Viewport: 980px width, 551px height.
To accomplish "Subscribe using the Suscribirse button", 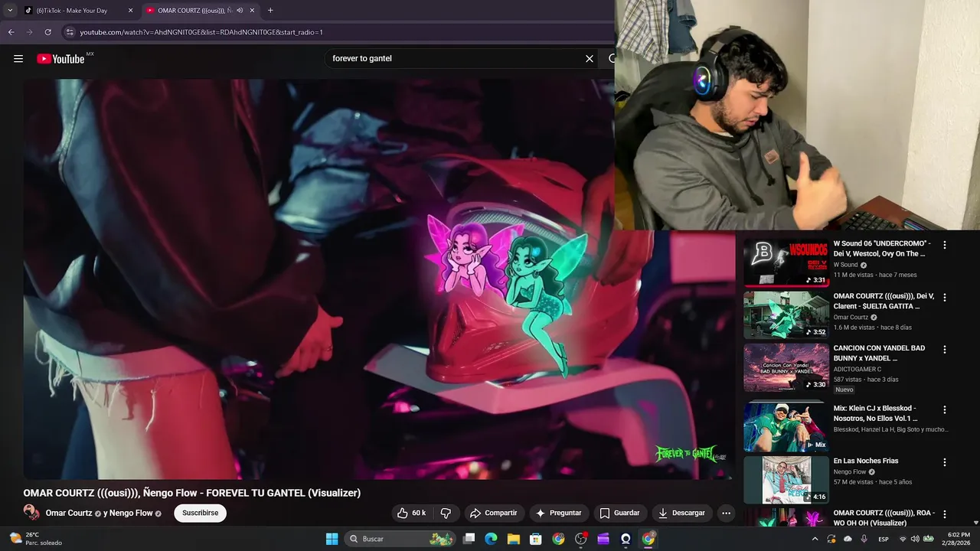I will click(200, 513).
